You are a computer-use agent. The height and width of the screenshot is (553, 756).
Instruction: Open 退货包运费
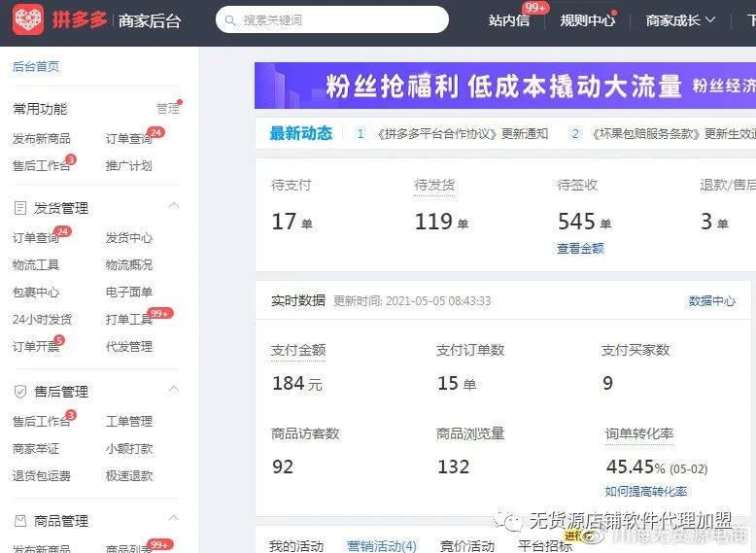point(42,476)
